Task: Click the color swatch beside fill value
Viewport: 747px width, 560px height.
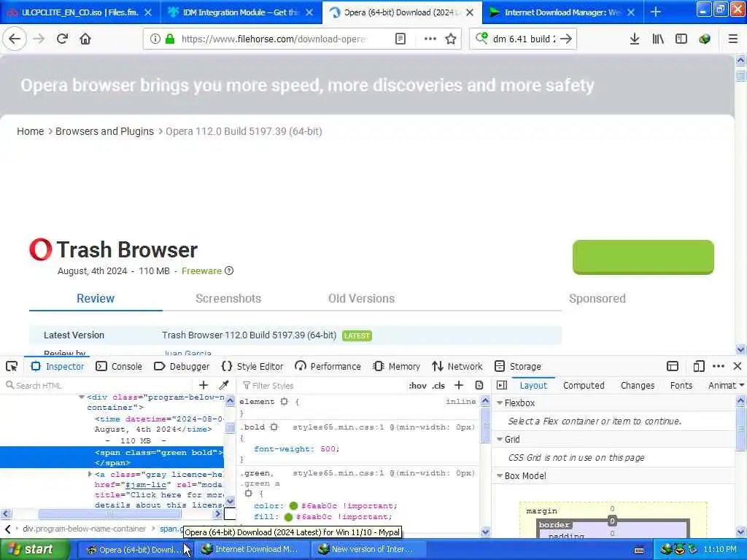Action: click(x=288, y=517)
